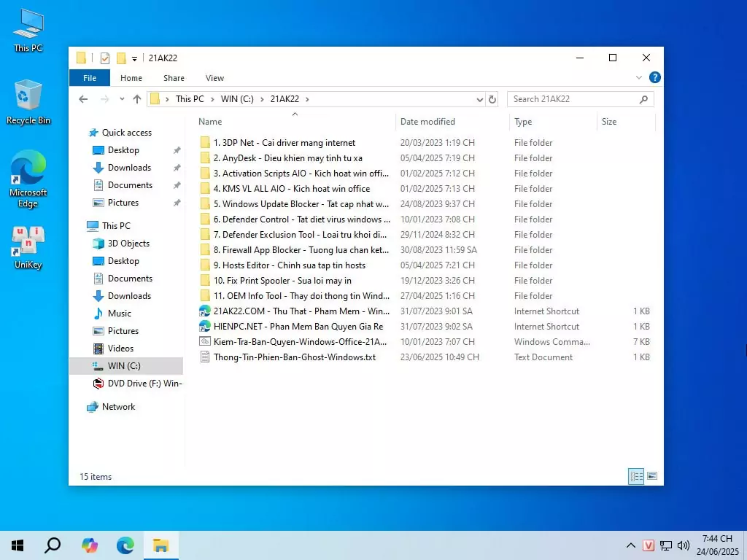This screenshot has height=560, width=747.
Task: Open Copilot from the taskbar
Action: click(90, 545)
